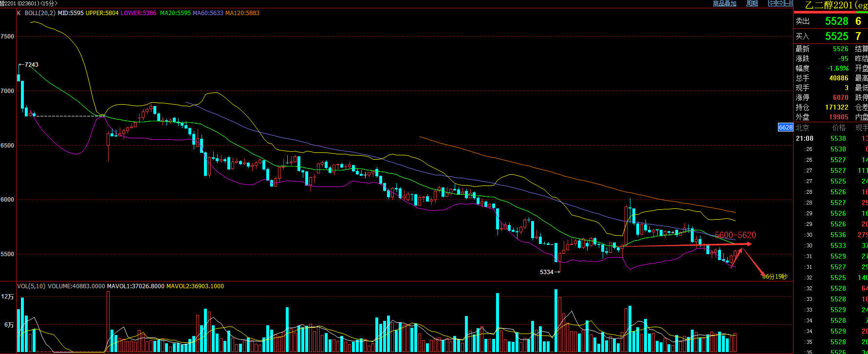Click the 最新 latest price 5526
This screenshot has width=868, height=354.
click(x=840, y=49)
